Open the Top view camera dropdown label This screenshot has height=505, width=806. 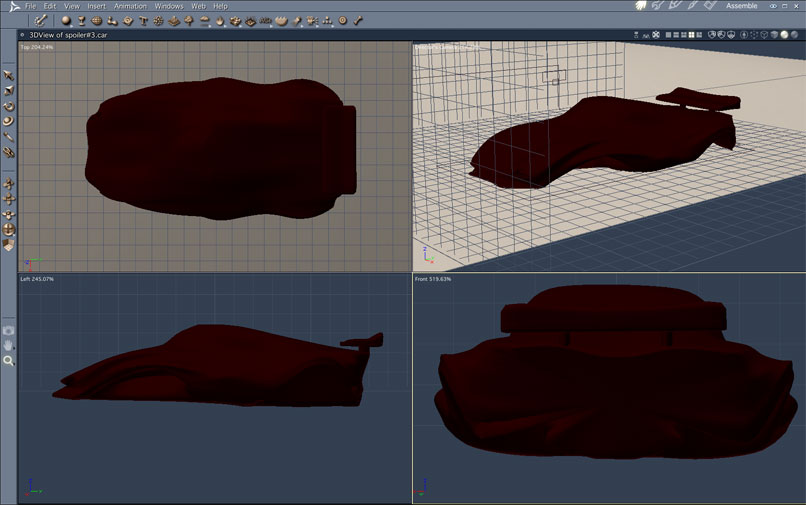tap(36, 47)
